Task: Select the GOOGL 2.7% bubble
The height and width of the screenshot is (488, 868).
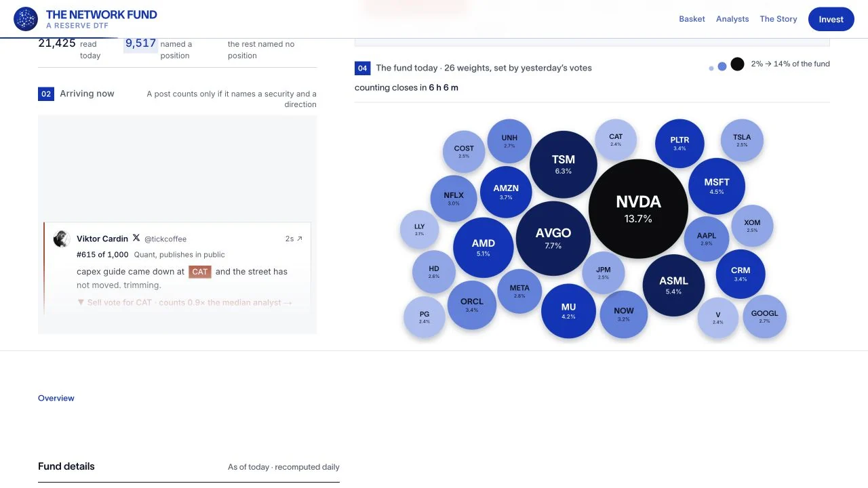Action: 765,317
